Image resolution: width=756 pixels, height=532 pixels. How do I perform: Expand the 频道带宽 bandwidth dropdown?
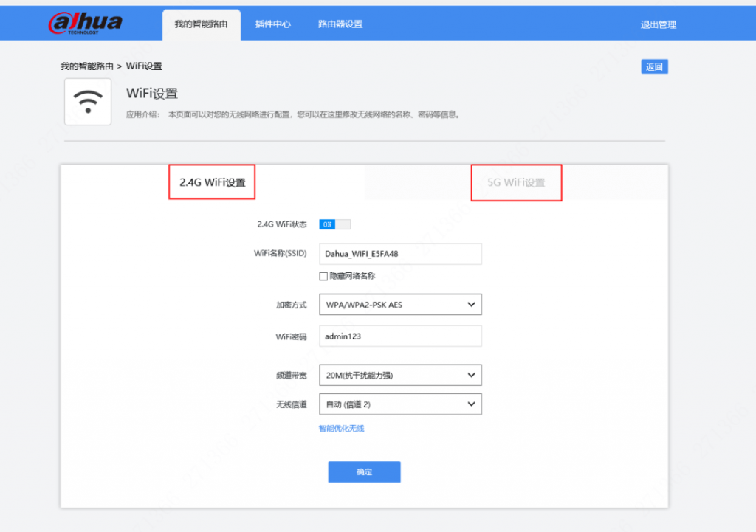(x=399, y=375)
